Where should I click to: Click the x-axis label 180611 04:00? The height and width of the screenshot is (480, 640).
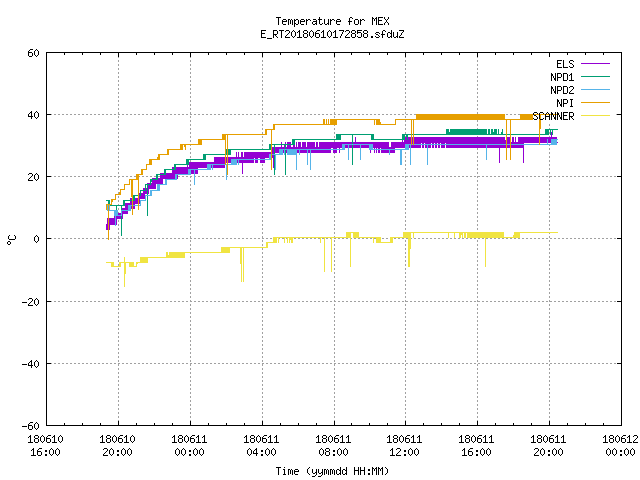(x=261, y=446)
